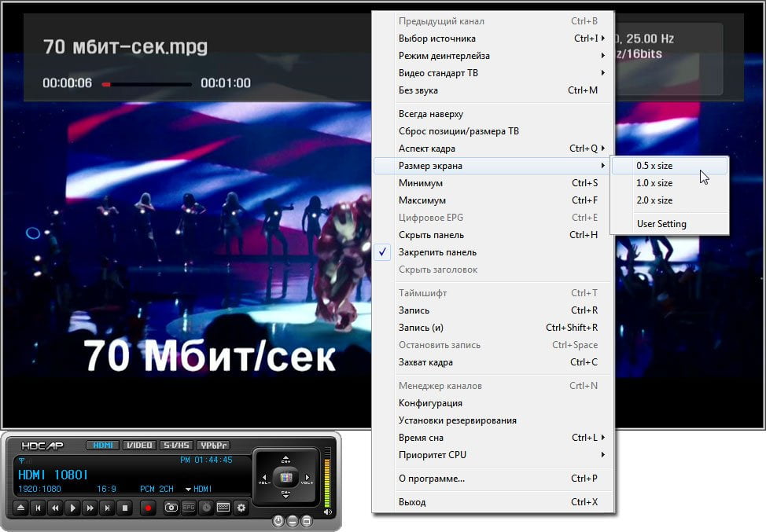Choose 1.0 x size
The height and width of the screenshot is (532, 766).
670,183
